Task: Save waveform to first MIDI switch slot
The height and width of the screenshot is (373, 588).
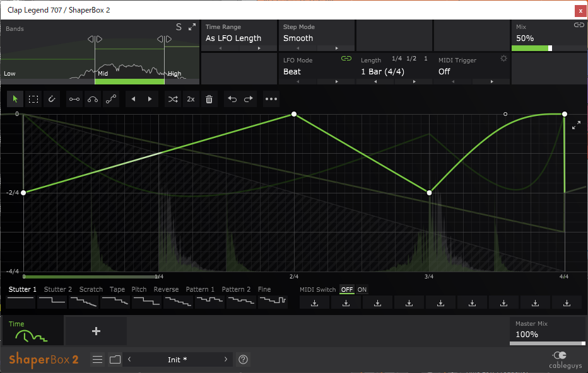Action: (315, 303)
